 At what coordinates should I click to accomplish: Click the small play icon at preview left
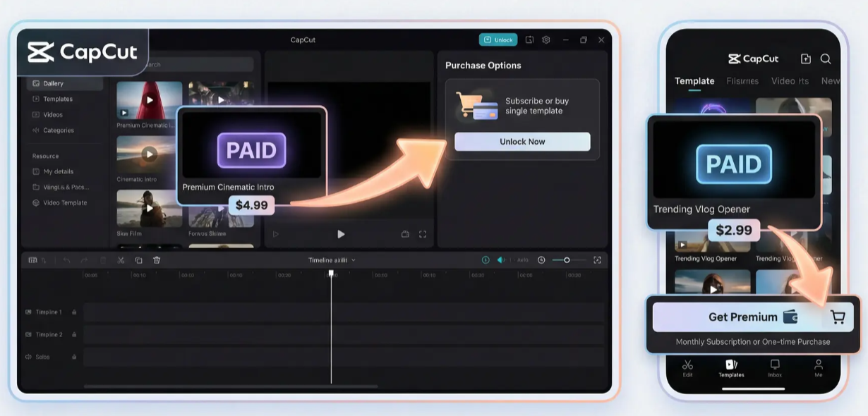coord(275,234)
